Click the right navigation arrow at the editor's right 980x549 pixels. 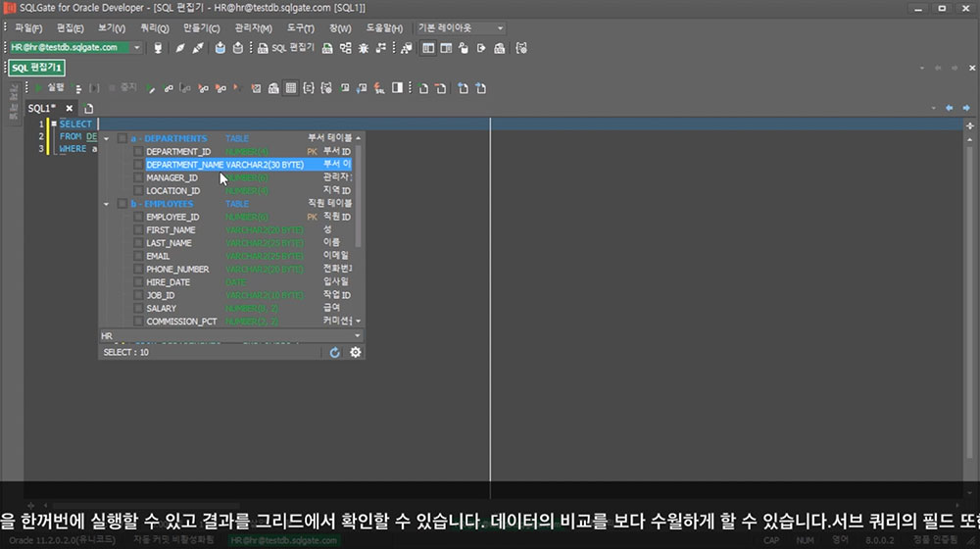966,108
